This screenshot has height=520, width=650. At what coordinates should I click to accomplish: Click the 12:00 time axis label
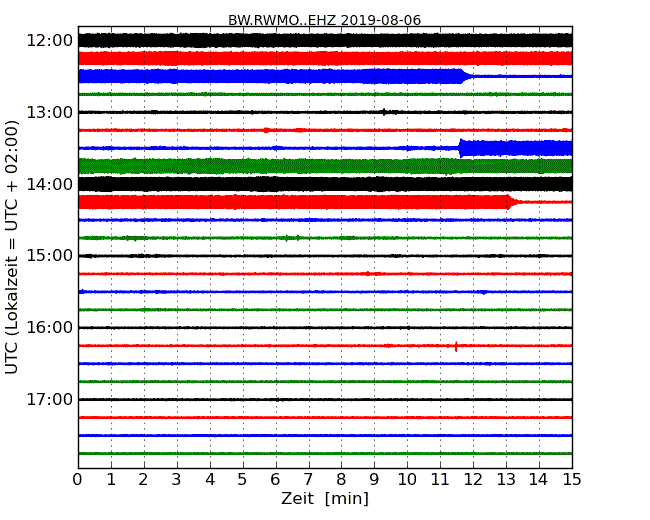pos(50,41)
